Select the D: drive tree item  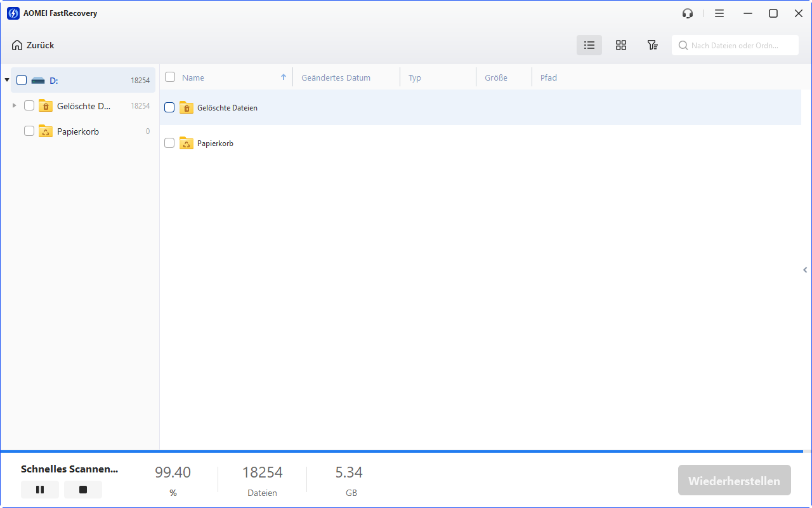[x=83, y=80]
